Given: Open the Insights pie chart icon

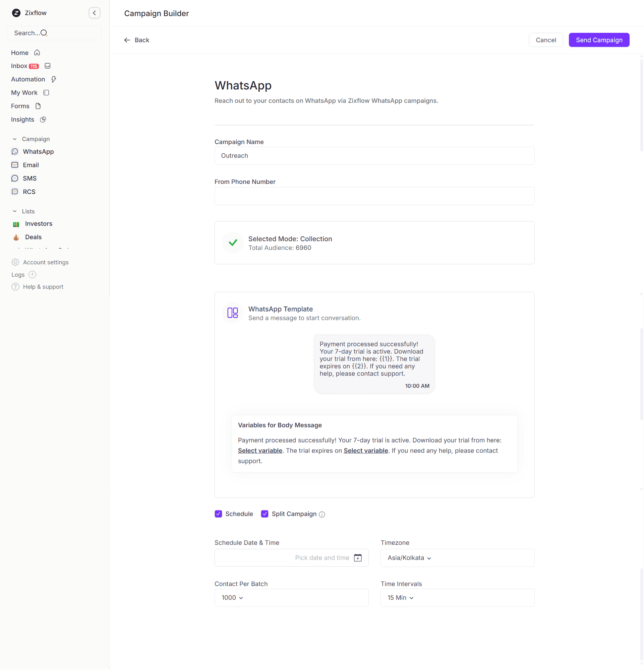Looking at the screenshot, I should [x=43, y=119].
